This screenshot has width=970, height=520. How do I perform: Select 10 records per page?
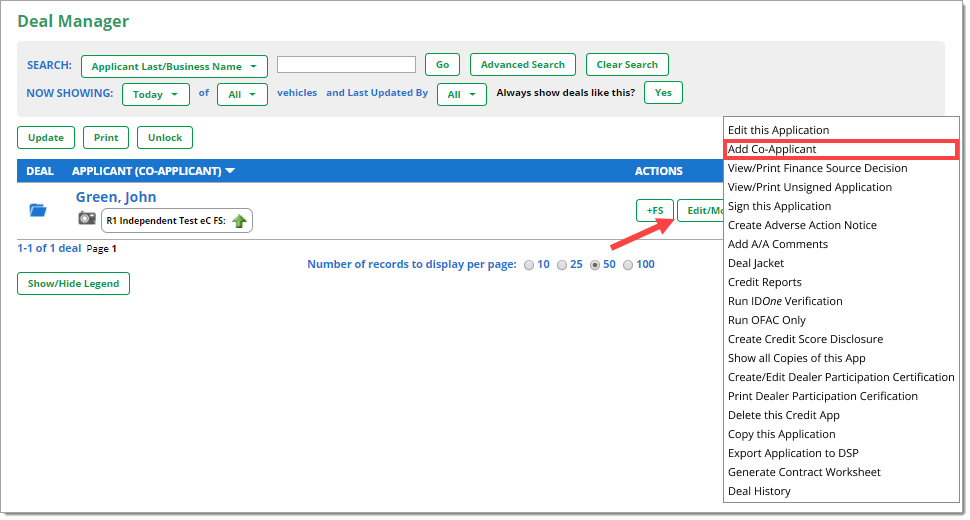coord(530,265)
